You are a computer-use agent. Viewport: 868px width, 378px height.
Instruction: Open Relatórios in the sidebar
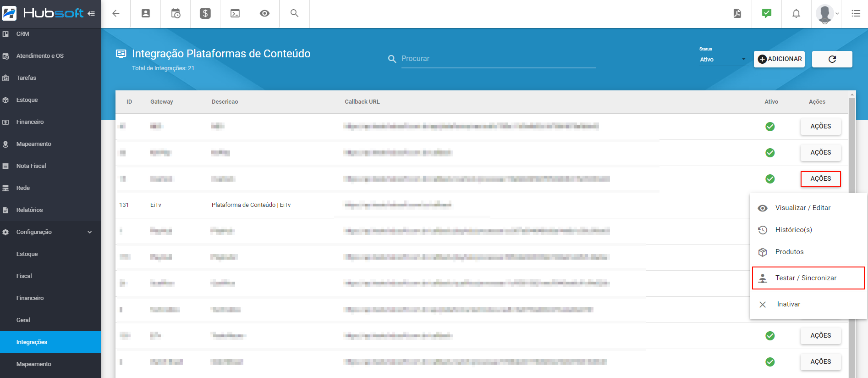[x=50, y=210]
